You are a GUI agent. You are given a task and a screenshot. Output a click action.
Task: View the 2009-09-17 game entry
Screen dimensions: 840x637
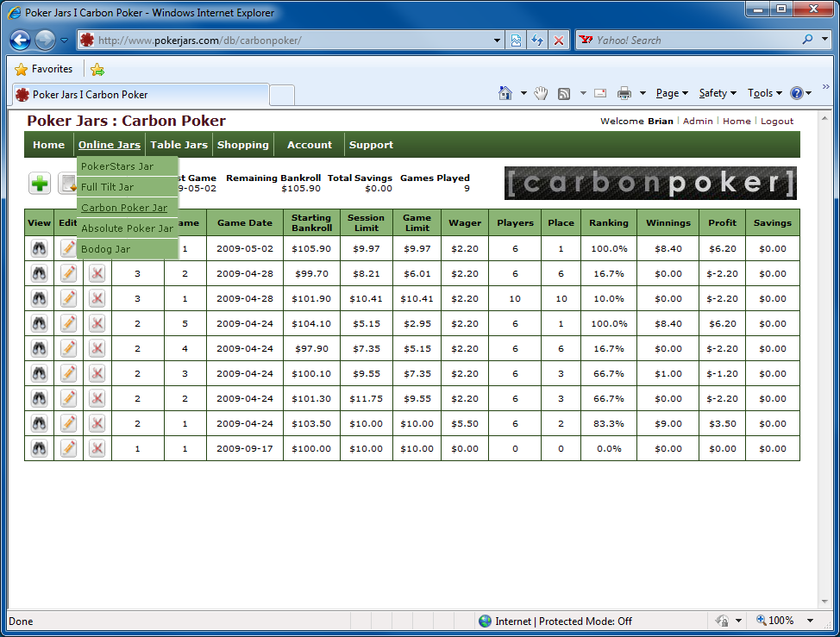click(39, 448)
